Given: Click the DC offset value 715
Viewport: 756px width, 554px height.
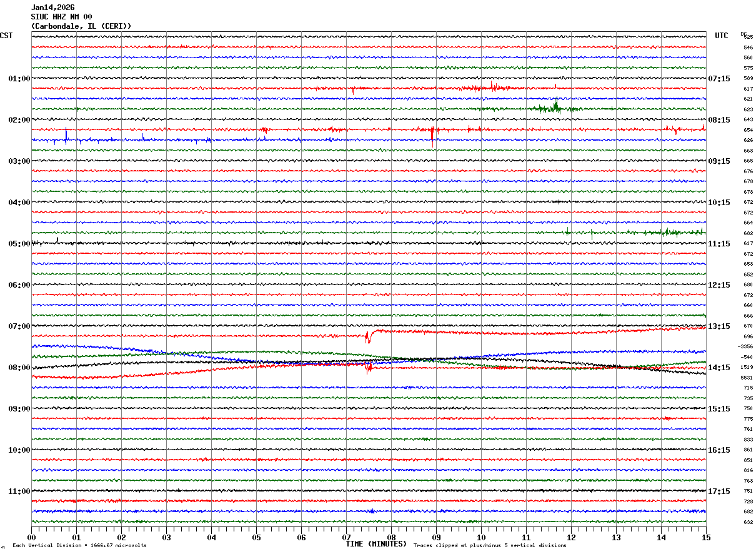Looking at the screenshot, I should [x=748, y=388].
